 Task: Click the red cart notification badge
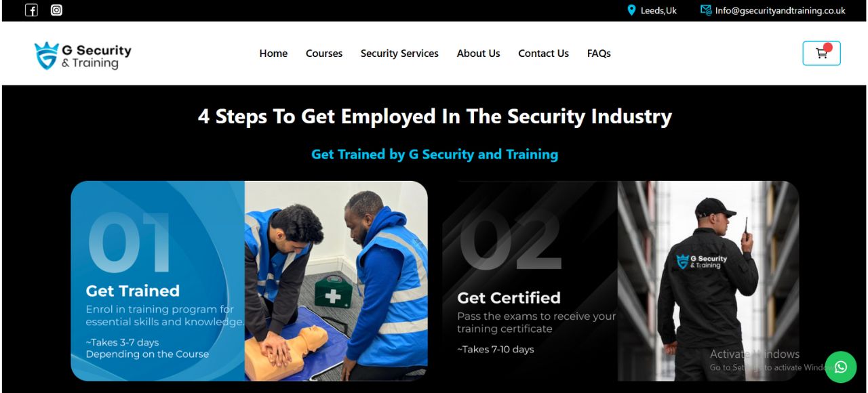[x=828, y=47]
